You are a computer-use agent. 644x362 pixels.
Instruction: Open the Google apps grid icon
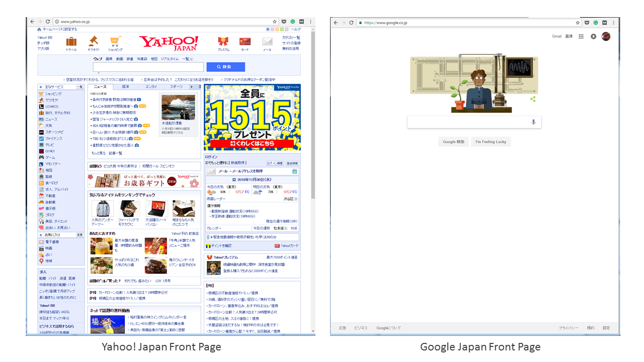(x=581, y=36)
